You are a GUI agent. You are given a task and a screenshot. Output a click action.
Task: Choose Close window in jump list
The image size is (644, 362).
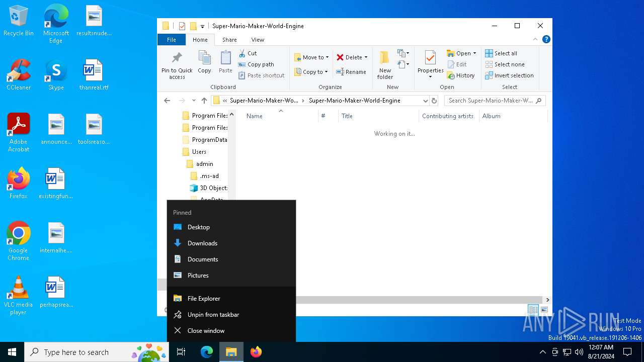[x=231, y=331]
